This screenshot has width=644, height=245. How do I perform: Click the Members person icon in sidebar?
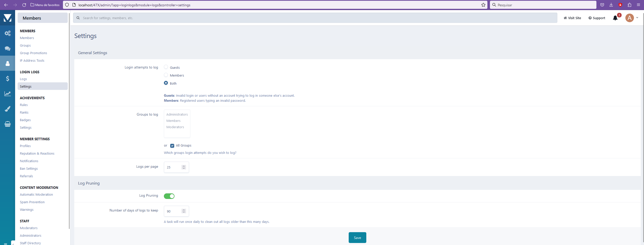click(8, 63)
